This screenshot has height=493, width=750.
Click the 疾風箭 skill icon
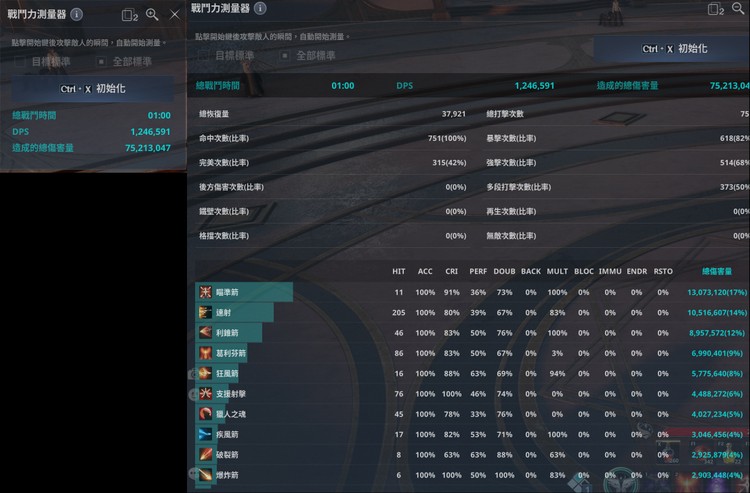click(x=206, y=434)
